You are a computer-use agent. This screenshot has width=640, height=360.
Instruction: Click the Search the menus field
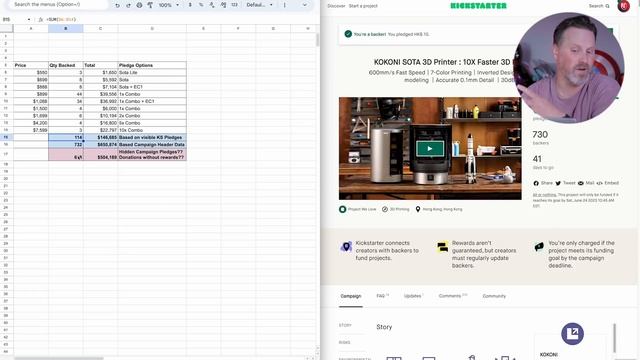coord(57,4)
